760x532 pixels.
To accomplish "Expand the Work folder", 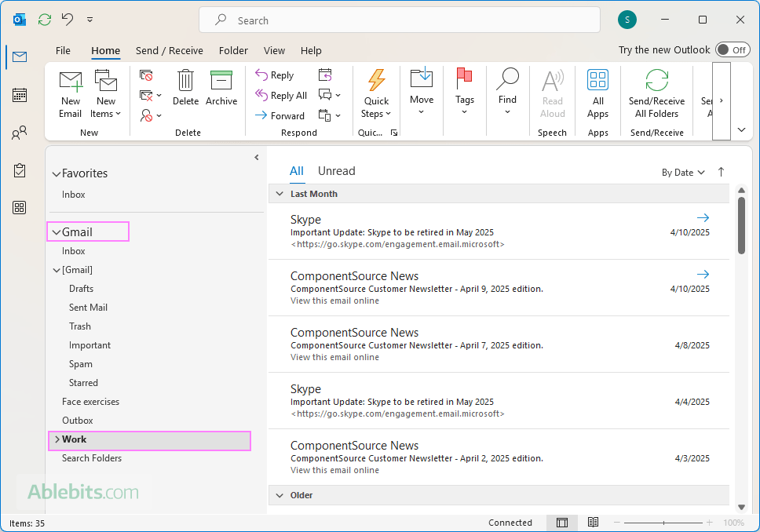I will pyautogui.click(x=57, y=439).
